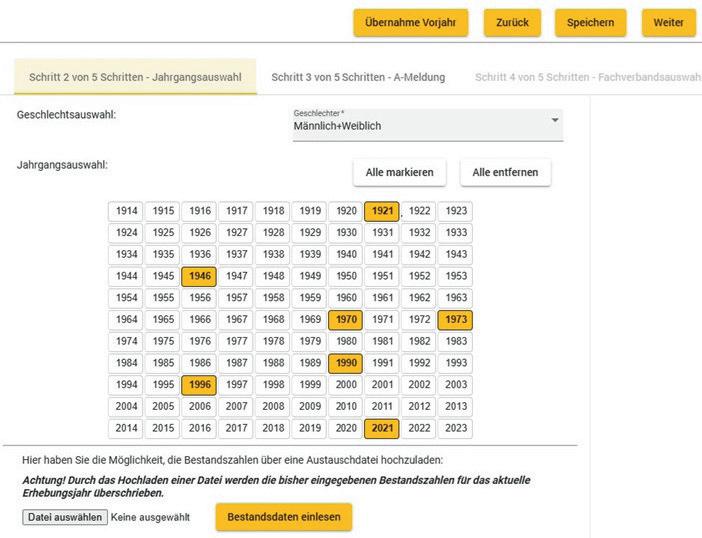Open Schritt 2 Jahrgangsauswahl tab

point(135,77)
